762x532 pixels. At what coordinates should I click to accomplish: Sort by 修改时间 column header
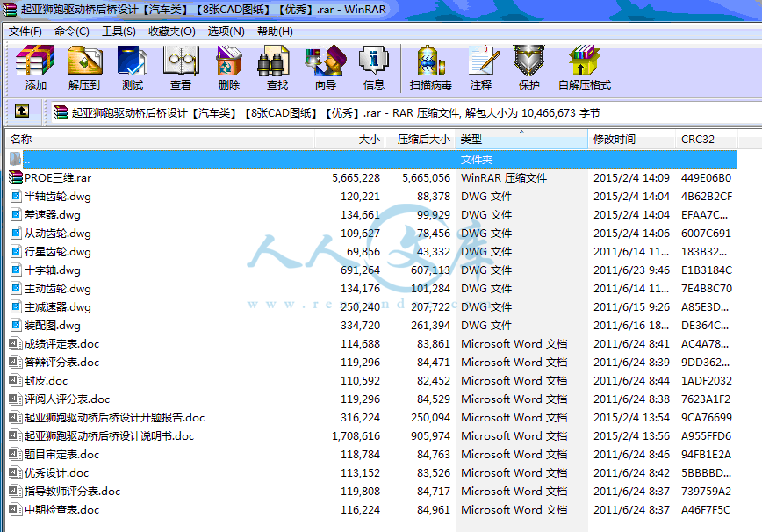click(x=632, y=140)
